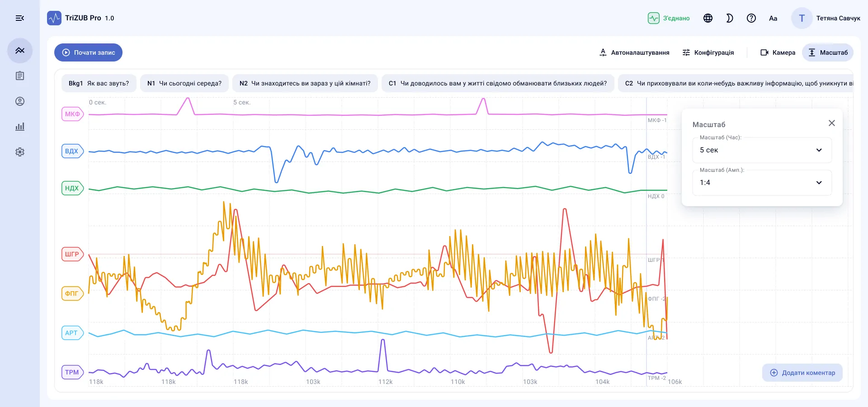Toggle dark mode moon icon
This screenshot has height=407, width=868.
point(730,18)
